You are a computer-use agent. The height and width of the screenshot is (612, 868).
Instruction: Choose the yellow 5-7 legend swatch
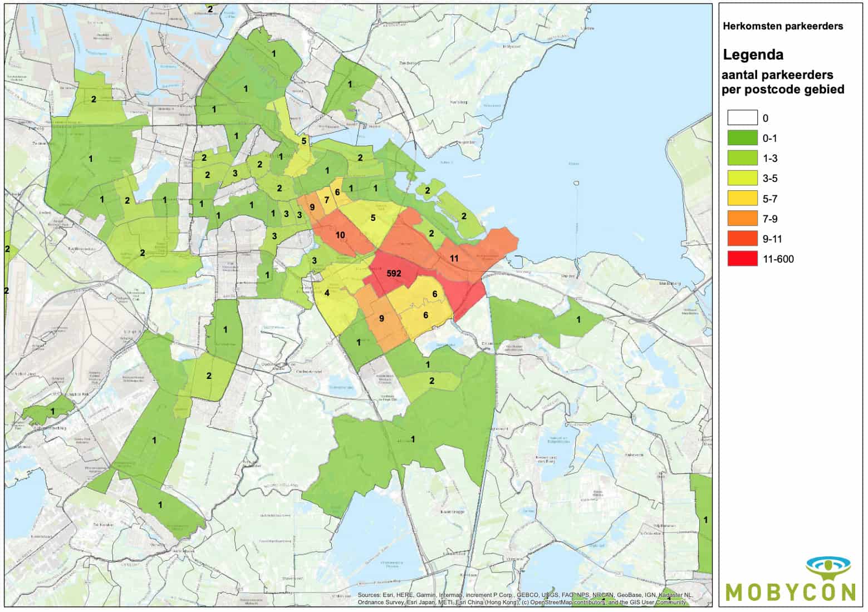[742, 199]
